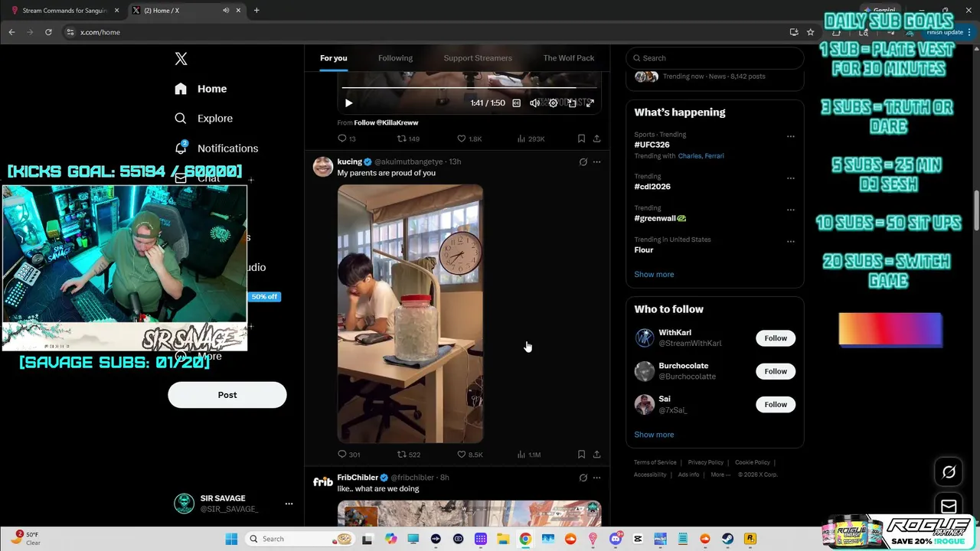Expand More footer links
This screenshot has height=551, width=980.
click(x=720, y=474)
